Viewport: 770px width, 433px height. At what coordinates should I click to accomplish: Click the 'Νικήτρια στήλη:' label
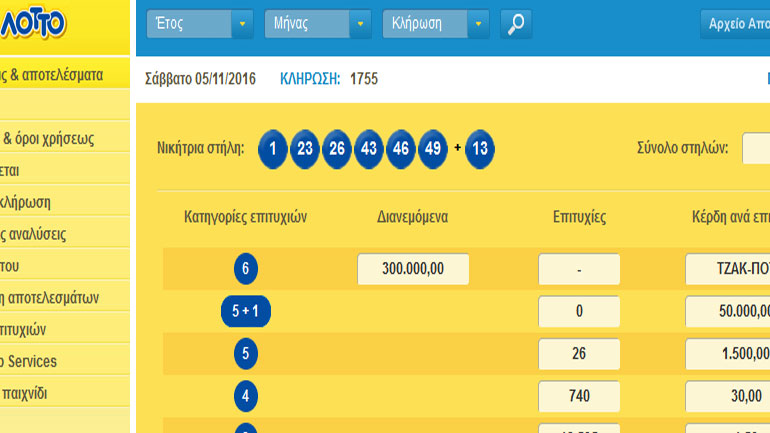[x=200, y=148]
